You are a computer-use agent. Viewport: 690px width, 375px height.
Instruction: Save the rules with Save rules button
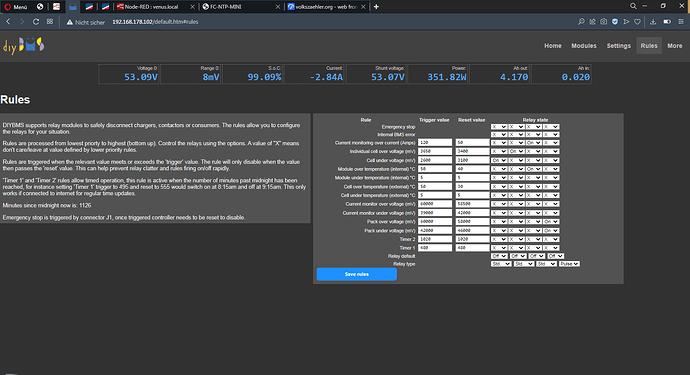[x=356, y=274]
